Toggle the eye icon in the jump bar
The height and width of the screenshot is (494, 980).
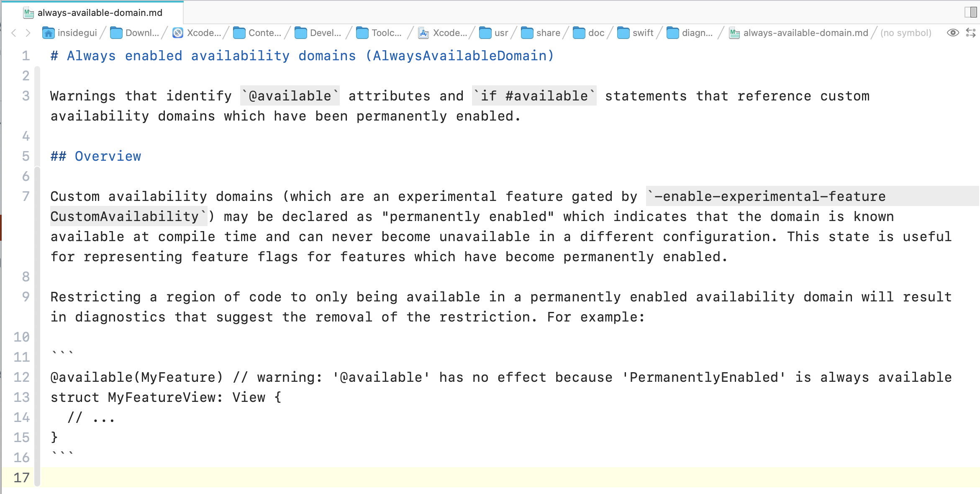953,33
